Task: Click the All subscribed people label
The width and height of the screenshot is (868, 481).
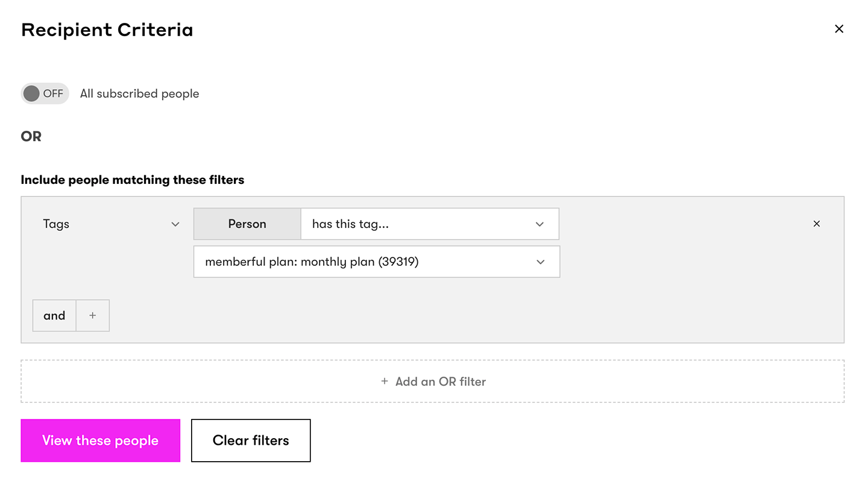Action: coord(140,93)
